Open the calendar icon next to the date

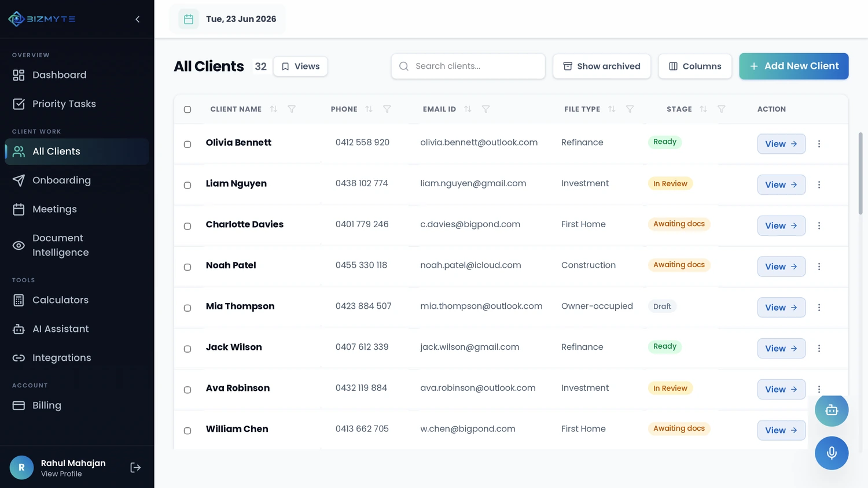click(189, 19)
